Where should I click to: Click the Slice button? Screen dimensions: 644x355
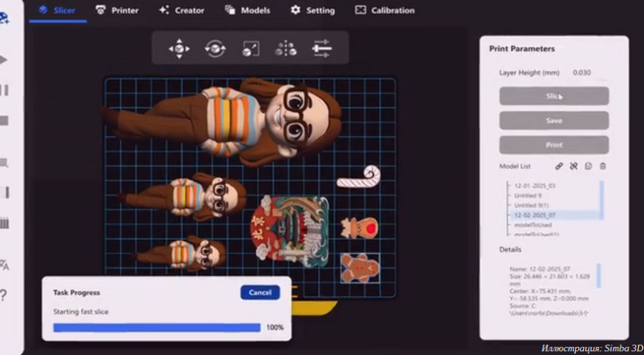pyautogui.click(x=554, y=96)
